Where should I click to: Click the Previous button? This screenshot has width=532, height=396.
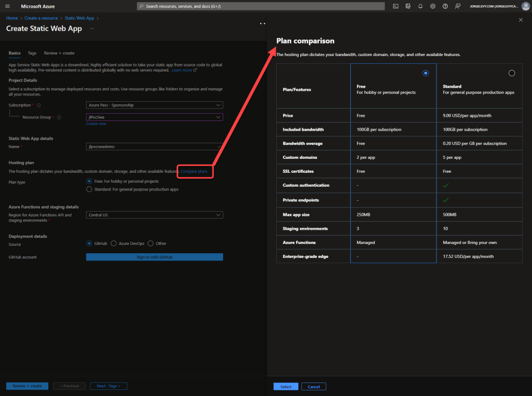pyautogui.click(x=69, y=386)
